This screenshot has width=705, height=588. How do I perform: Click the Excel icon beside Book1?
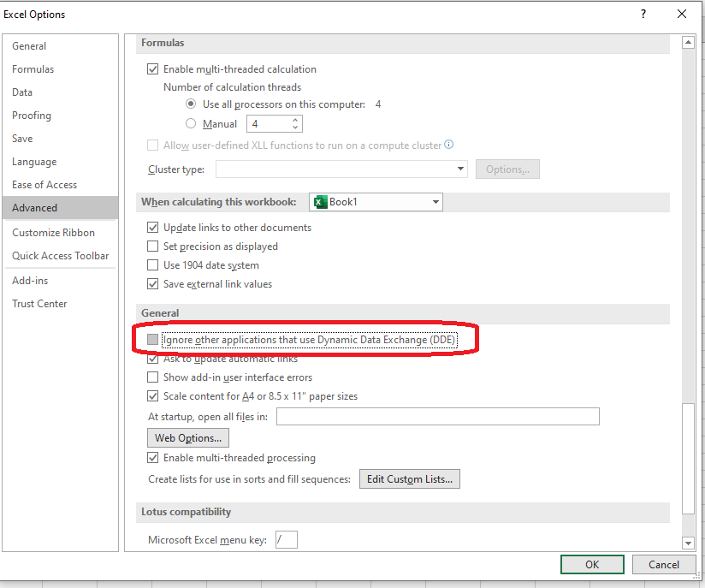point(320,202)
